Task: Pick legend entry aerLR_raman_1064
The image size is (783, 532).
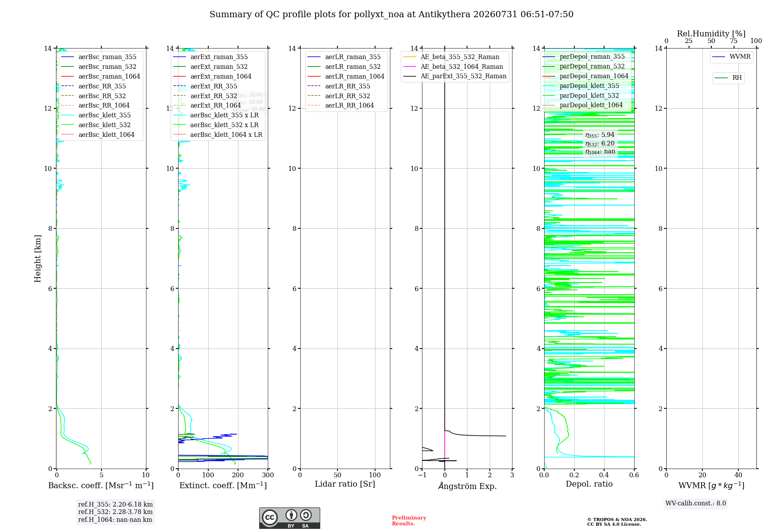Action: (x=346, y=77)
